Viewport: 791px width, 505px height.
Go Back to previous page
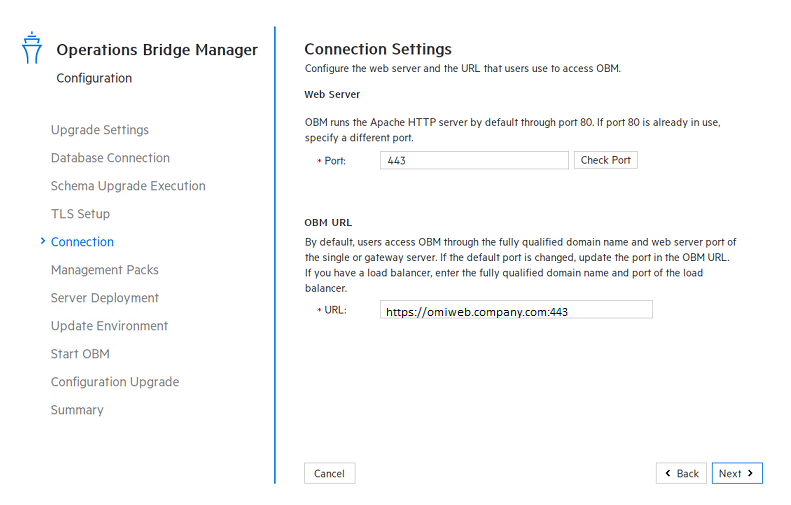point(681,473)
